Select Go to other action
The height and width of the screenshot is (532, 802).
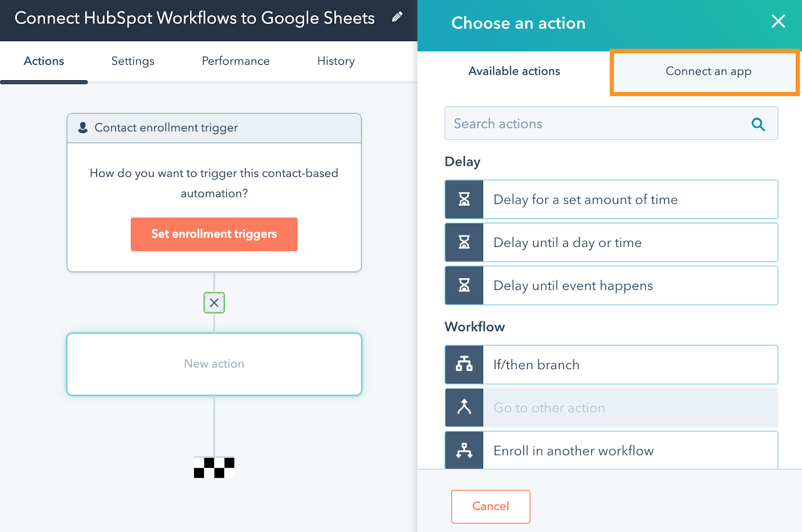point(612,408)
